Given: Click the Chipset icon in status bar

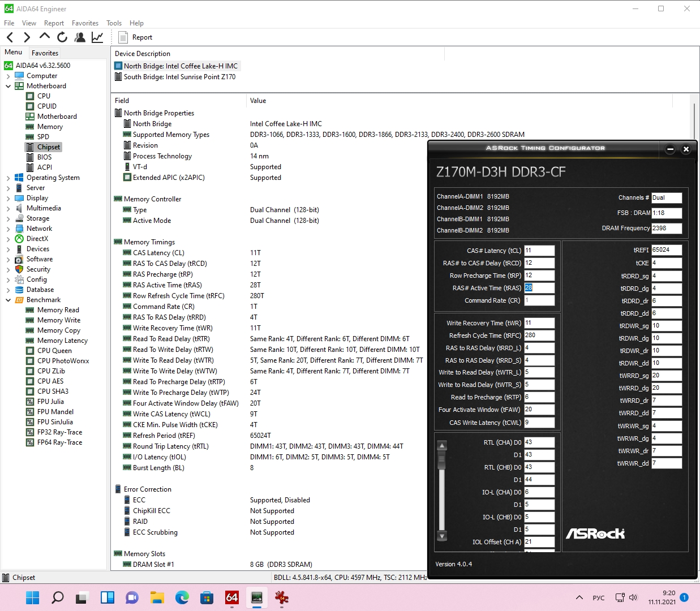Looking at the screenshot, I should (x=6, y=578).
